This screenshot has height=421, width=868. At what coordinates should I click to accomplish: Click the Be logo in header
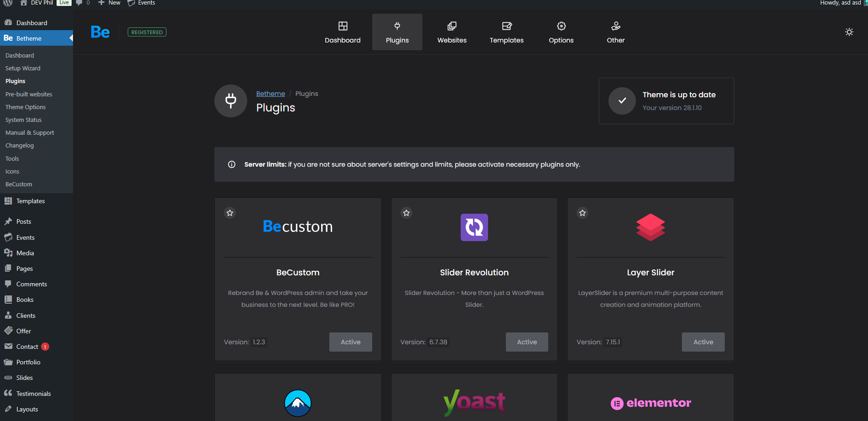coord(100,32)
